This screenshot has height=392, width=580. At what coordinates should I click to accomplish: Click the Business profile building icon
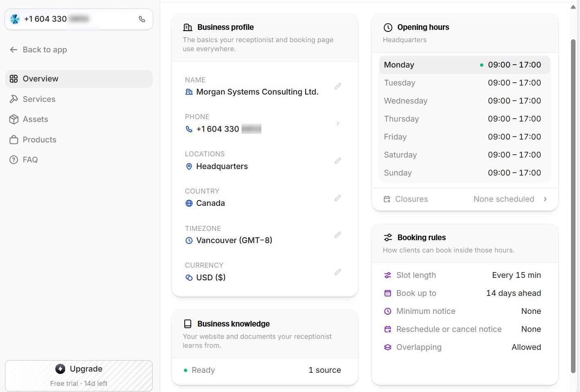pyautogui.click(x=188, y=27)
